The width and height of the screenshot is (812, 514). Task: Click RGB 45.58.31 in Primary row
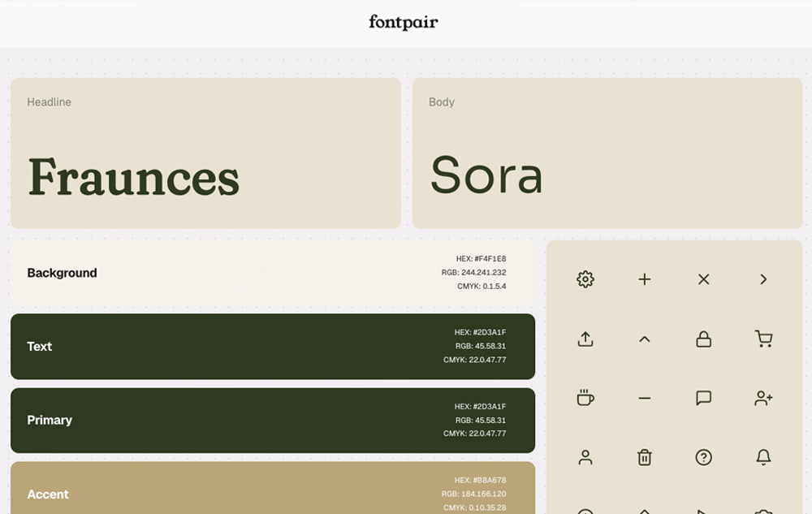pyautogui.click(x=481, y=421)
